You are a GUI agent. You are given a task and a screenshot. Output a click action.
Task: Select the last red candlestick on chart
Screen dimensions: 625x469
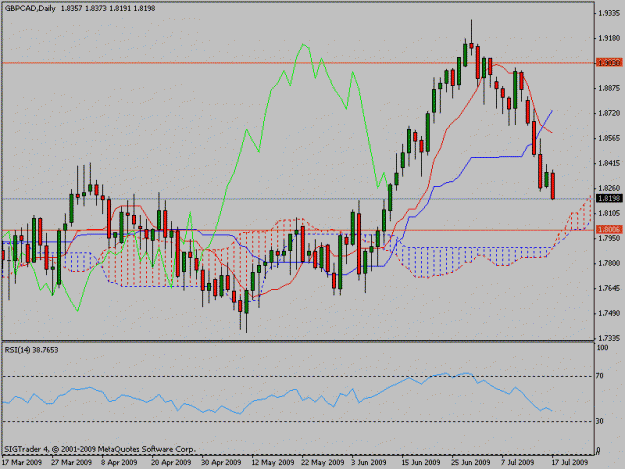click(x=553, y=185)
